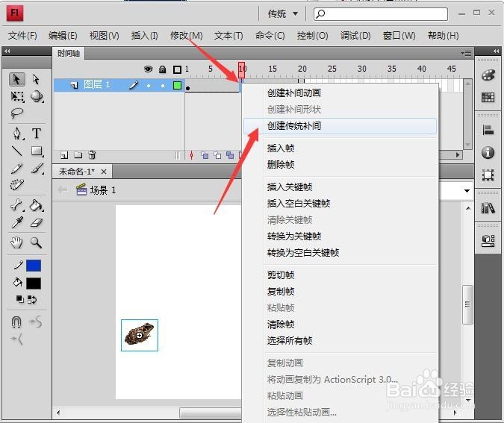The image size is (504, 423).
Task: Open the timeline panel options menu
Action: tap(466, 53)
